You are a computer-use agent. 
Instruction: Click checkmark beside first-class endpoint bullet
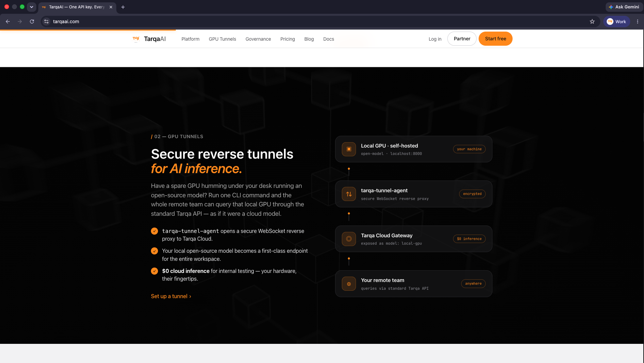tap(154, 251)
